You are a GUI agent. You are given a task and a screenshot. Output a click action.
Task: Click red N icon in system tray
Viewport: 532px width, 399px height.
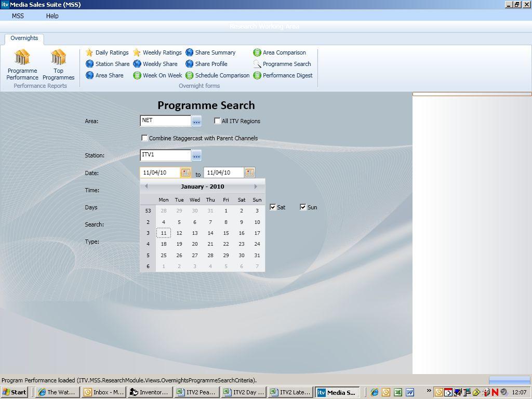point(495,392)
